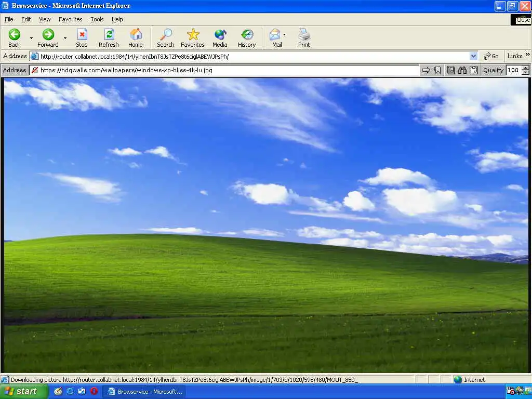Open the View menu
The height and width of the screenshot is (399, 532).
click(45, 19)
